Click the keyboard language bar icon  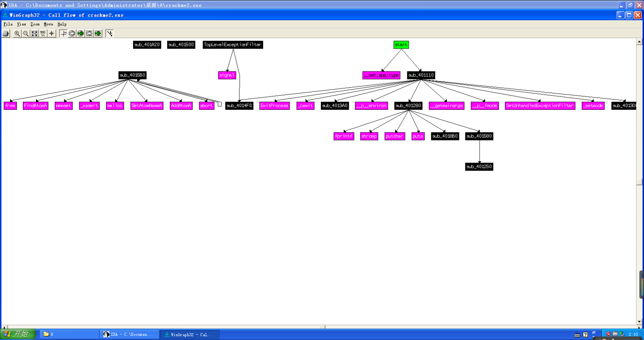point(577,335)
